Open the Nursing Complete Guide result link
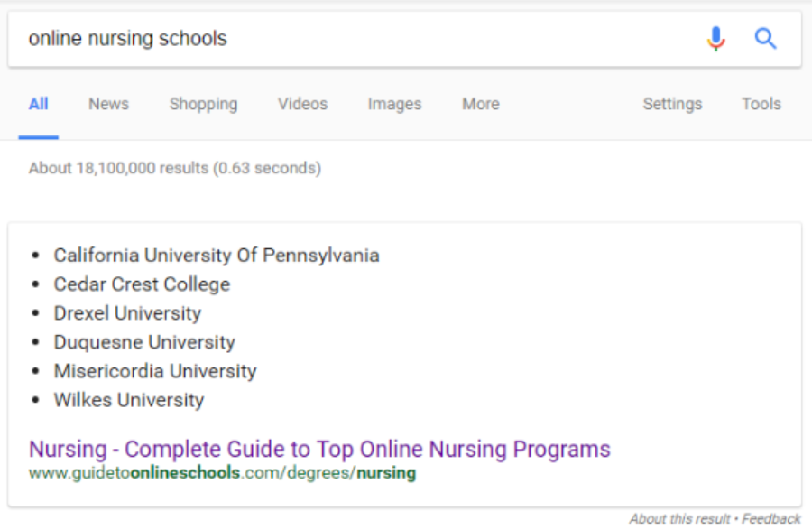This screenshot has width=812, height=530. tap(319, 449)
